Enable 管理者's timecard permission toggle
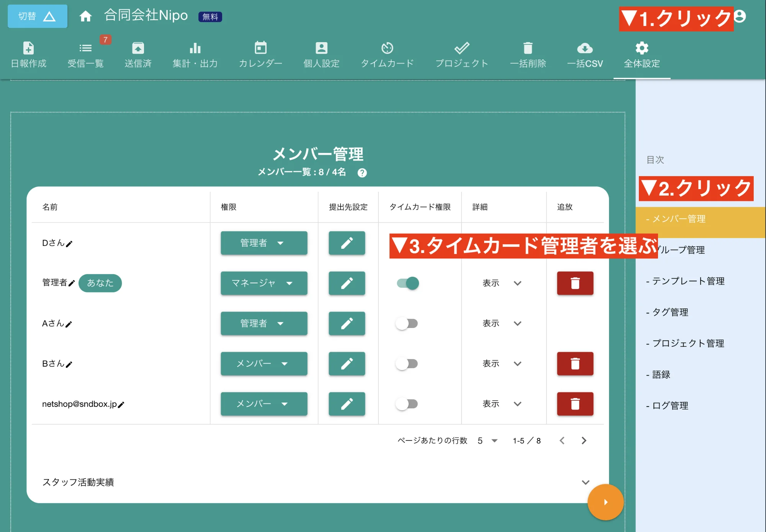This screenshot has width=766, height=532. click(x=408, y=283)
